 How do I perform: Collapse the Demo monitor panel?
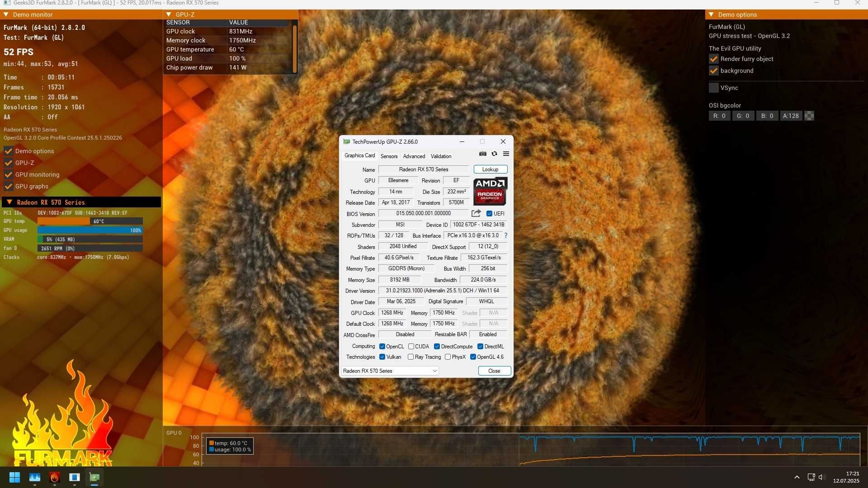tap(6, 14)
